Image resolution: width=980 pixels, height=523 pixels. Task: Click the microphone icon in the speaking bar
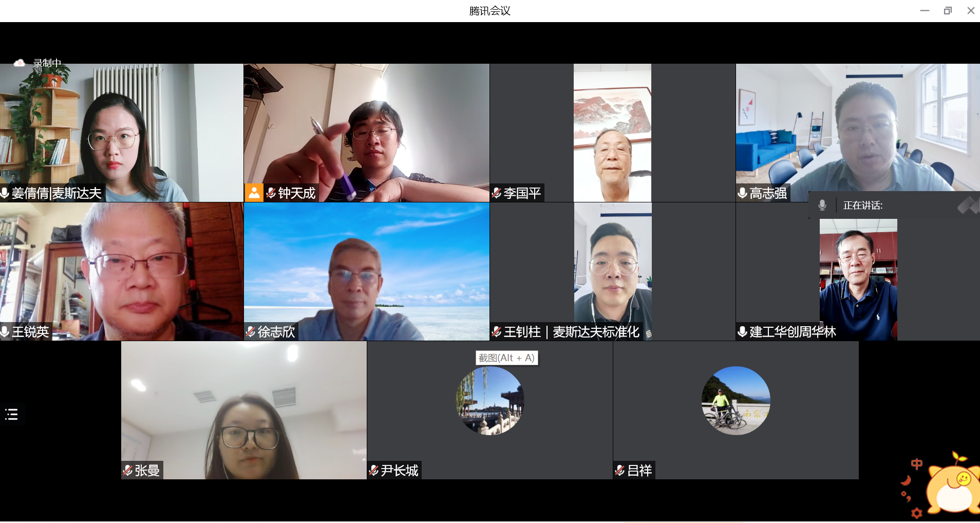click(822, 205)
